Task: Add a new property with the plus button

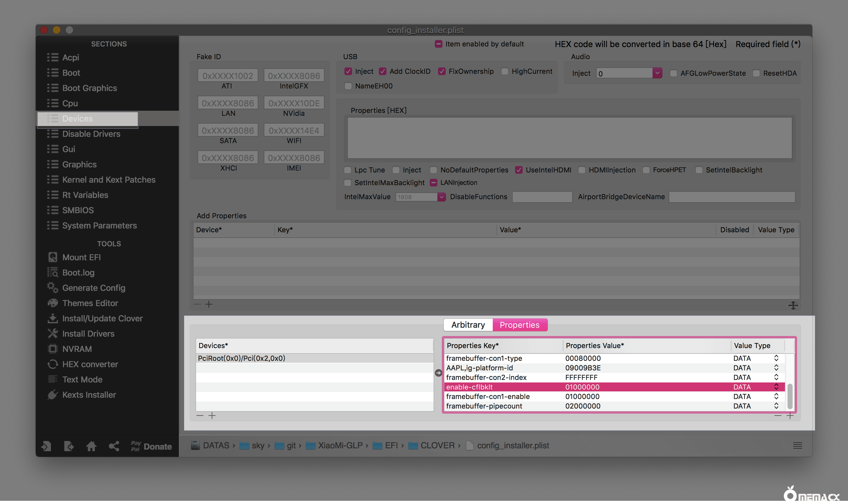Action: tap(791, 415)
